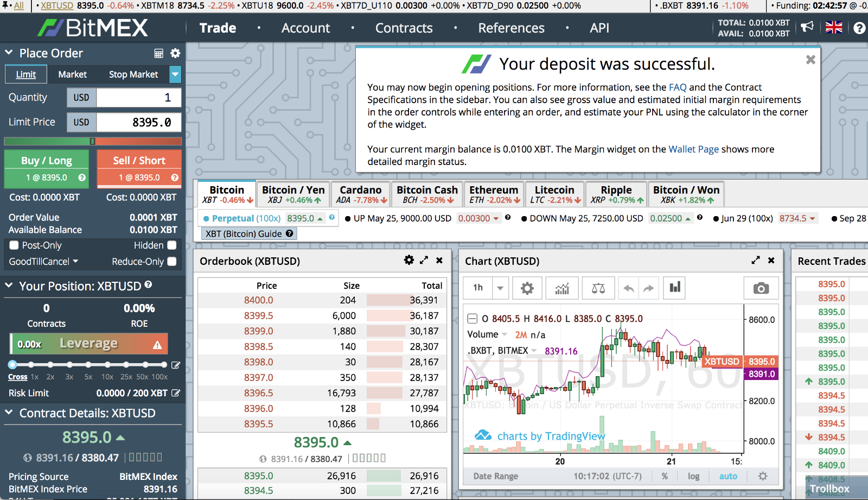Expand the Chart widget to fullscreen
This screenshot has height=500, width=868.
coord(756,260)
